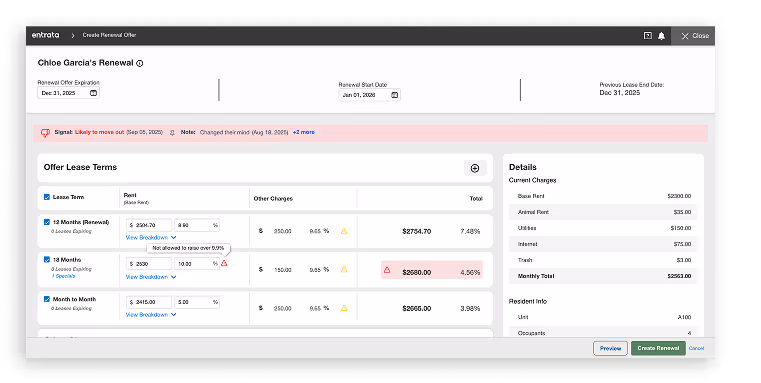Click the Create Renewal button
The width and height of the screenshot is (761, 383).
coord(658,348)
